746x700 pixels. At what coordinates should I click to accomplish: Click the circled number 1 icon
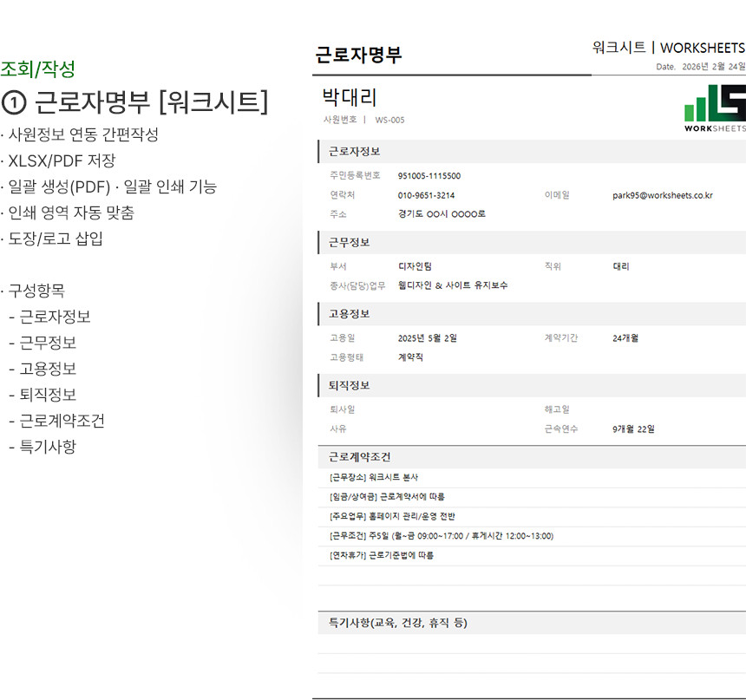(15, 102)
